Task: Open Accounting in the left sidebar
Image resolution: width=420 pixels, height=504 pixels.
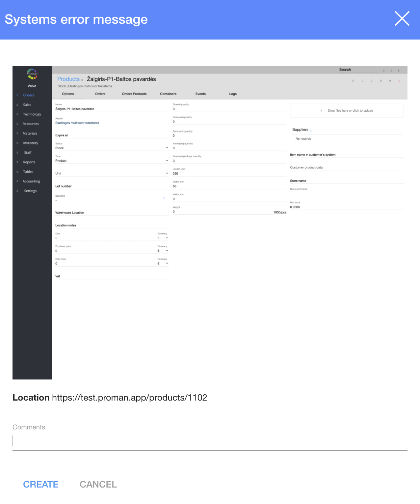Action: click(x=31, y=181)
